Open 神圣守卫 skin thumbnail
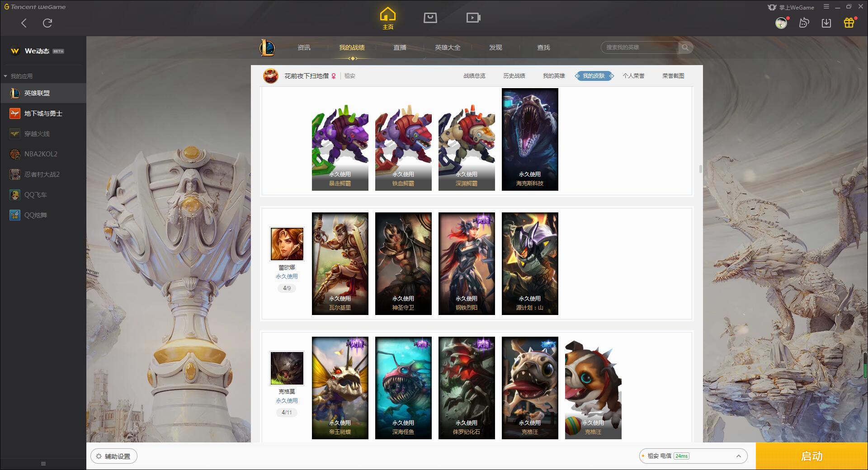The width and height of the screenshot is (868, 470). pyautogui.click(x=403, y=263)
